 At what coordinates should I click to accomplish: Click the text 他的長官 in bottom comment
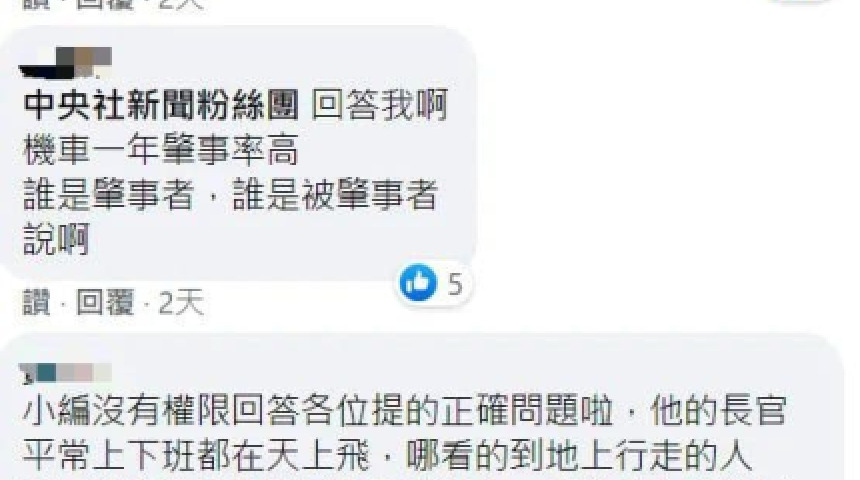click(x=718, y=411)
